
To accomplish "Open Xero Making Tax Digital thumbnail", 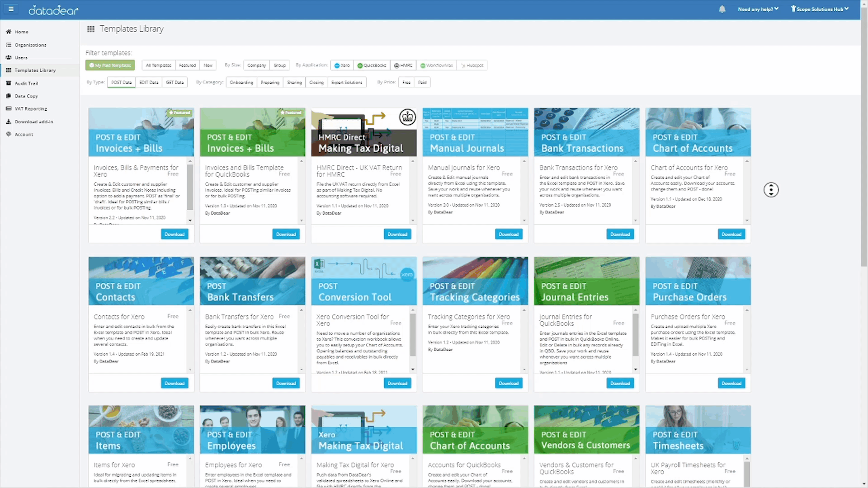I will 364,429.
